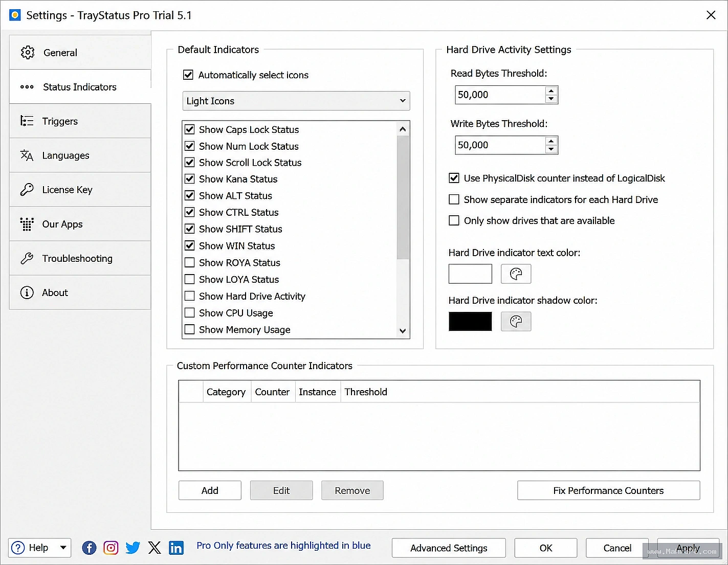This screenshot has height=565, width=728.
Task: Uncheck Show Scroll Lock Status
Action: pyautogui.click(x=190, y=163)
